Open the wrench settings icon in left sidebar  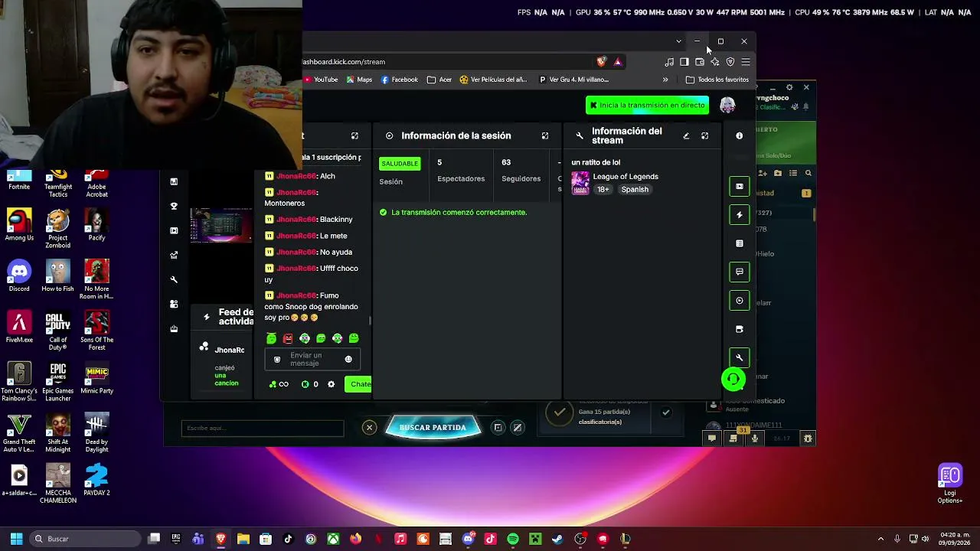pos(174,279)
